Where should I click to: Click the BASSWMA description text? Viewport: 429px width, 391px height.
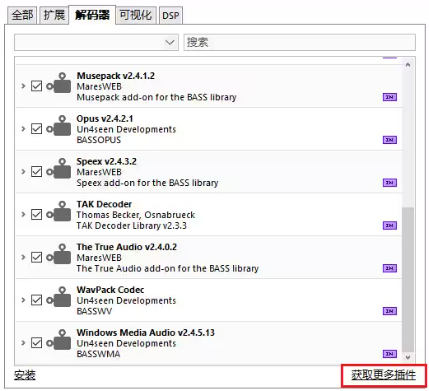click(x=98, y=354)
